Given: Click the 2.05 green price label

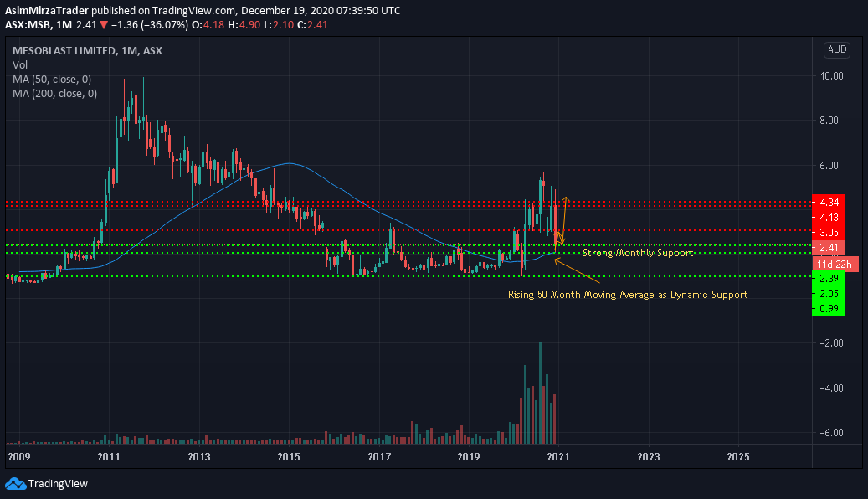Looking at the screenshot, I should (x=828, y=294).
